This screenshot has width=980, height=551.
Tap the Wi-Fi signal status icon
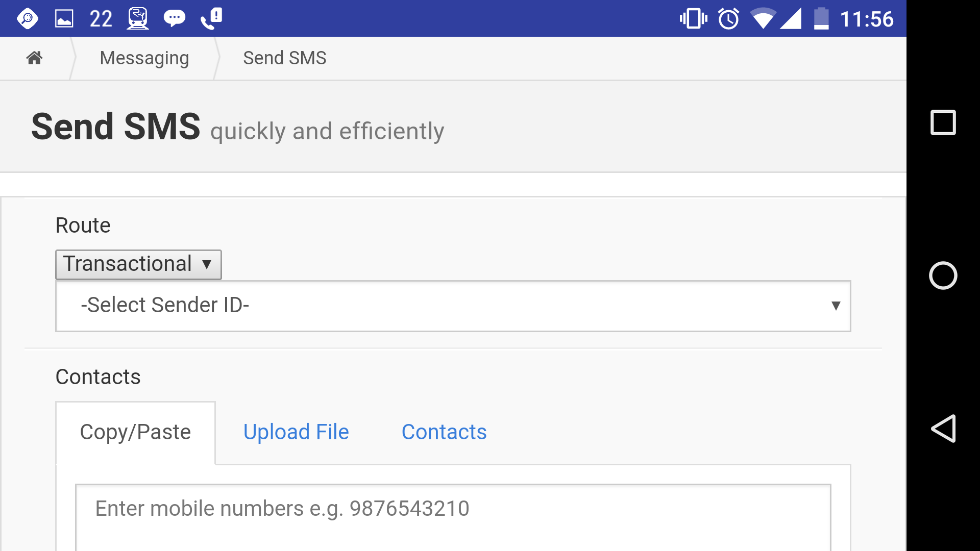763,18
